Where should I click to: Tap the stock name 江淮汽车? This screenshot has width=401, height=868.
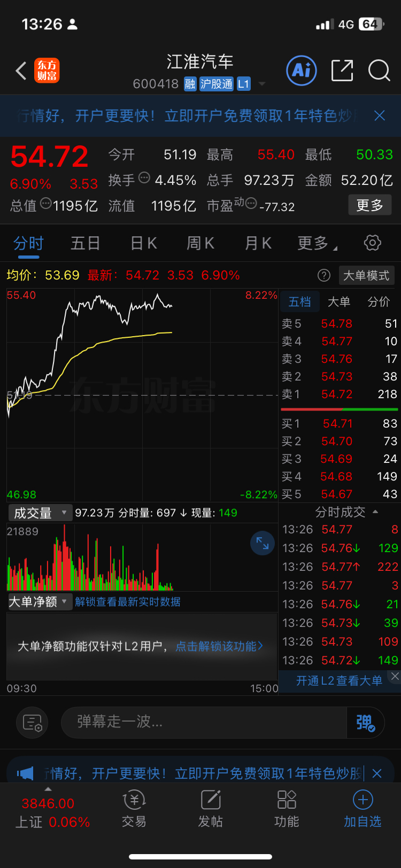[200, 61]
